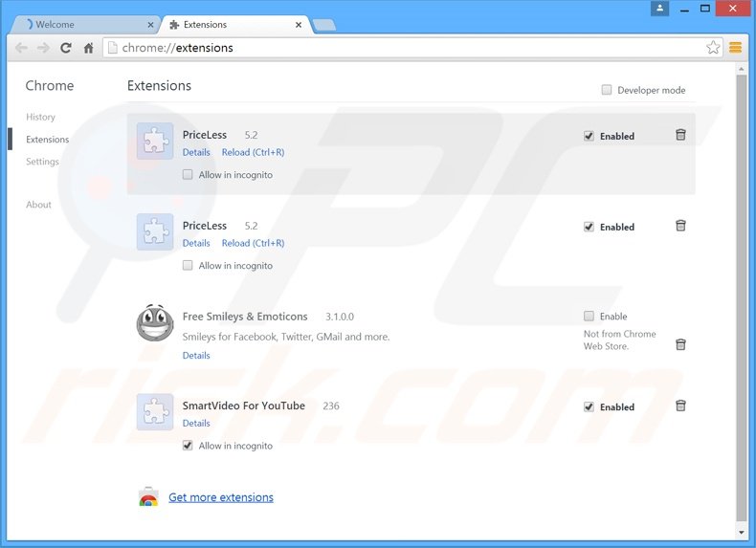Open Details of the first PriceLess extension
The image size is (756, 548).
[196, 152]
